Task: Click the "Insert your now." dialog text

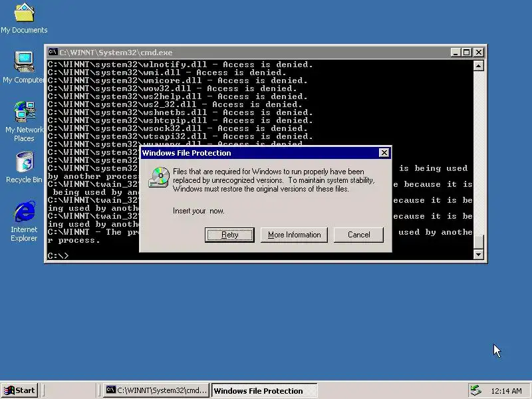Action: pyautogui.click(x=198, y=211)
